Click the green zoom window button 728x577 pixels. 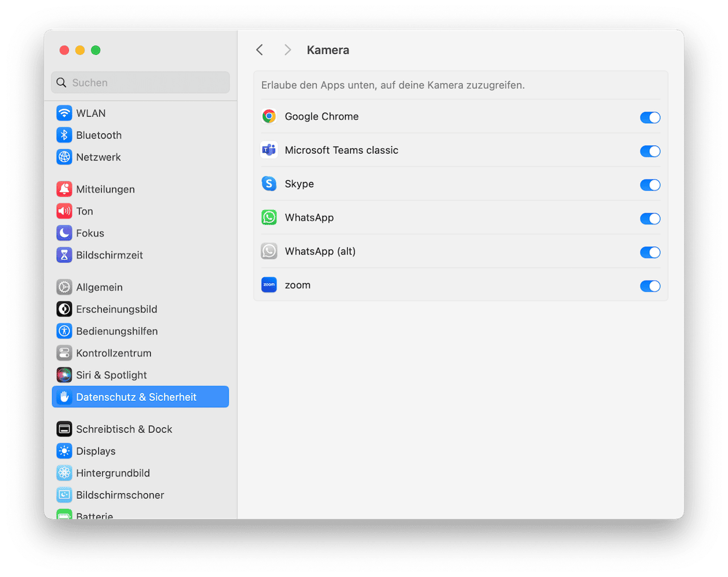[96, 50]
